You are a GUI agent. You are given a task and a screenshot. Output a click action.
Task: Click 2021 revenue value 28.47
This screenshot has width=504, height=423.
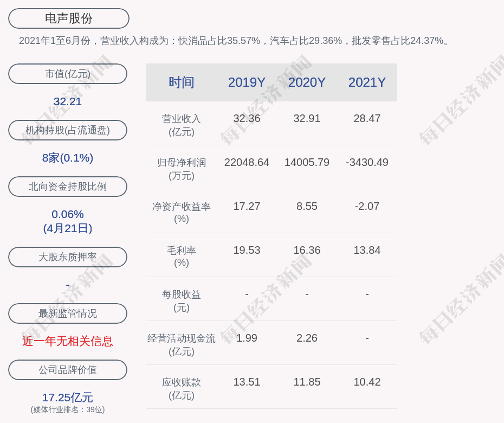click(x=367, y=118)
